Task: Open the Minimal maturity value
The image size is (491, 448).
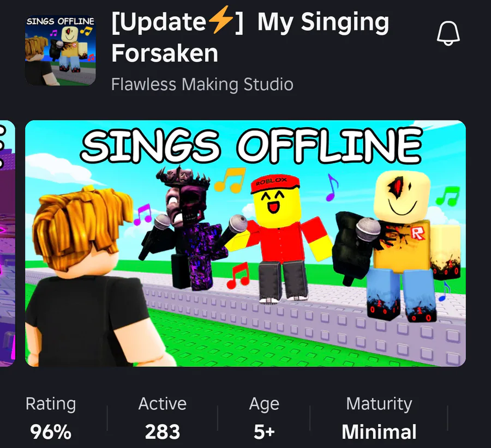Action: (x=379, y=432)
